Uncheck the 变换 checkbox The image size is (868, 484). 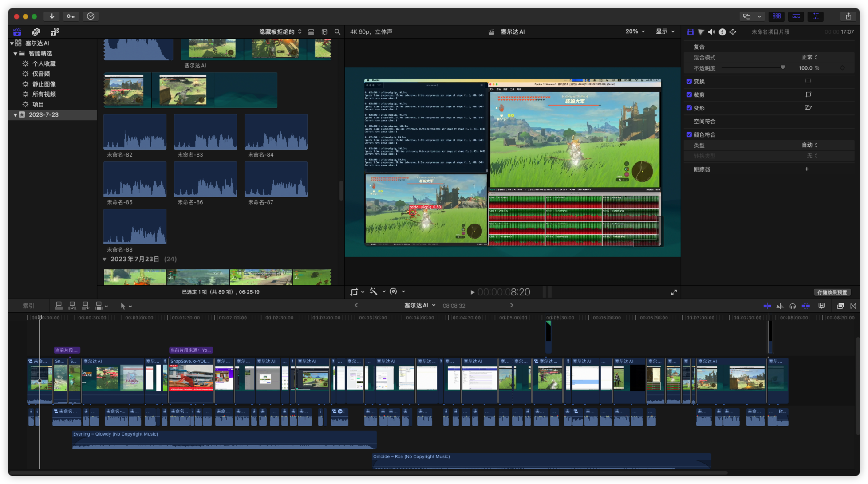coord(689,81)
